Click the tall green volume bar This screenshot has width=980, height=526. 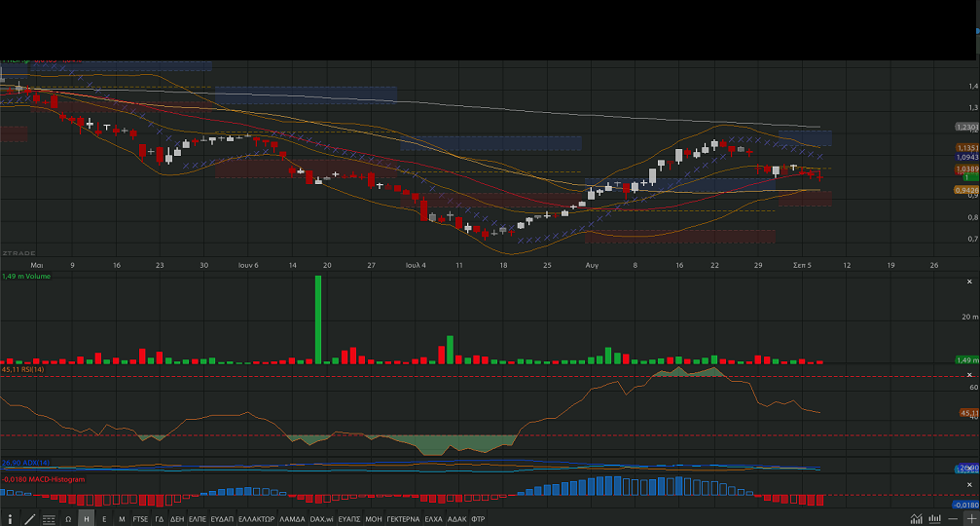point(318,319)
